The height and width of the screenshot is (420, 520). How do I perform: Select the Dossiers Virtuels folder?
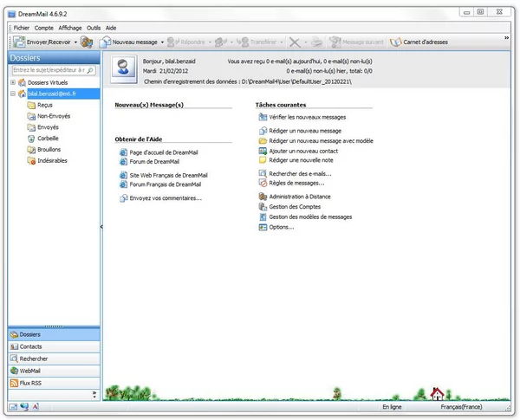tap(48, 82)
